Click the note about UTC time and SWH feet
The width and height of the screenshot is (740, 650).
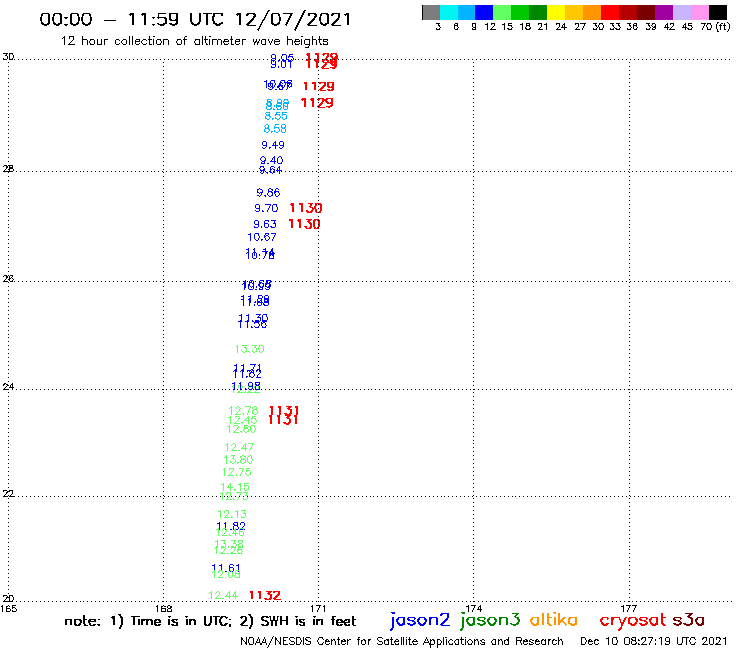[x=210, y=621]
